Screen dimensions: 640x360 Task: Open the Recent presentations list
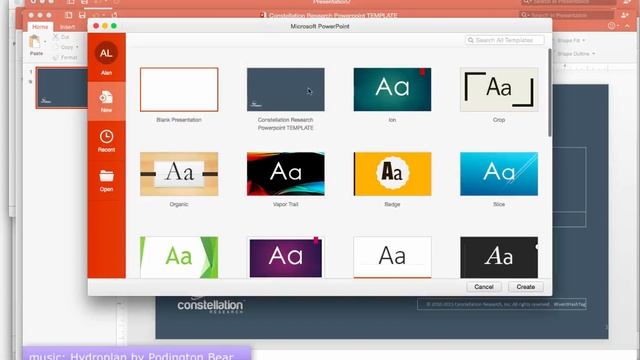coord(106,140)
